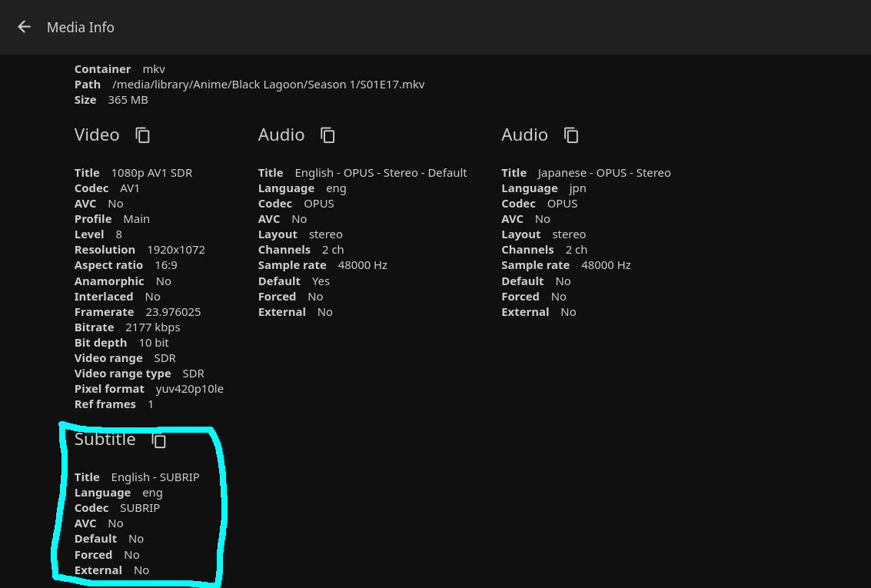Click the Japanese - OPUS - Stereo title
Viewport: 871px width, 588px height.
(x=603, y=173)
